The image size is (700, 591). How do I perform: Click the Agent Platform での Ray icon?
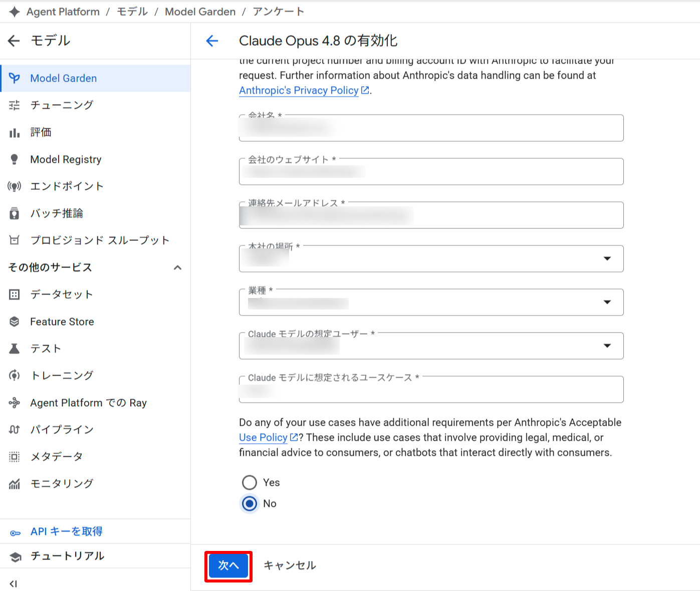click(x=15, y=403)
